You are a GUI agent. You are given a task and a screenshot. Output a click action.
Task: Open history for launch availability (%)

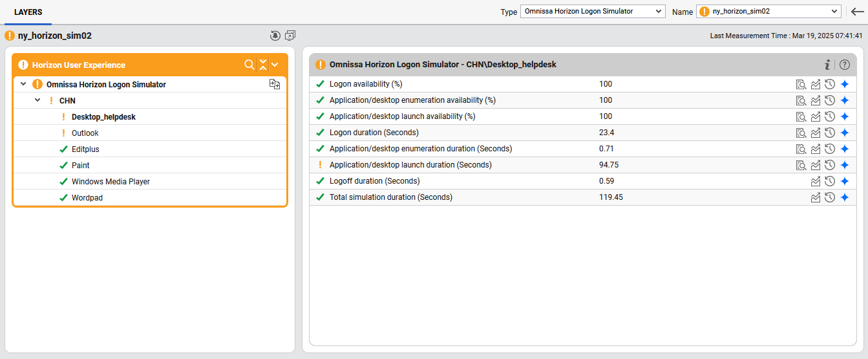(830, 116)
